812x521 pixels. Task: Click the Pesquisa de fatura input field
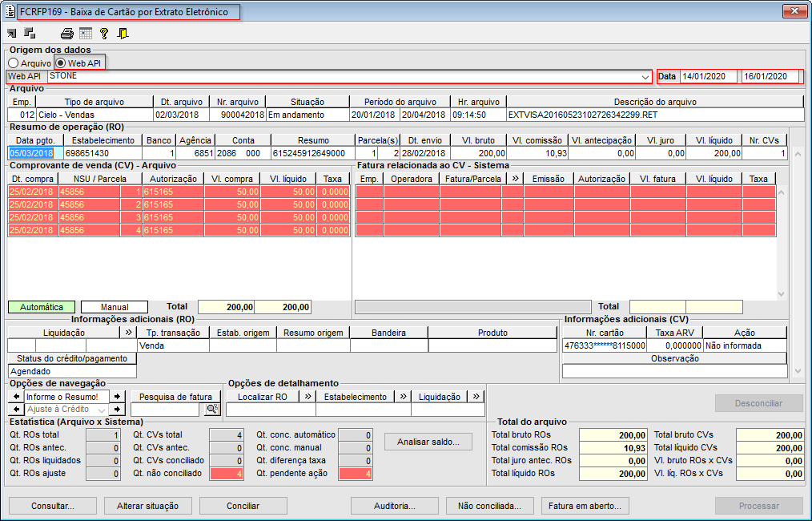(x=165, y=410)
